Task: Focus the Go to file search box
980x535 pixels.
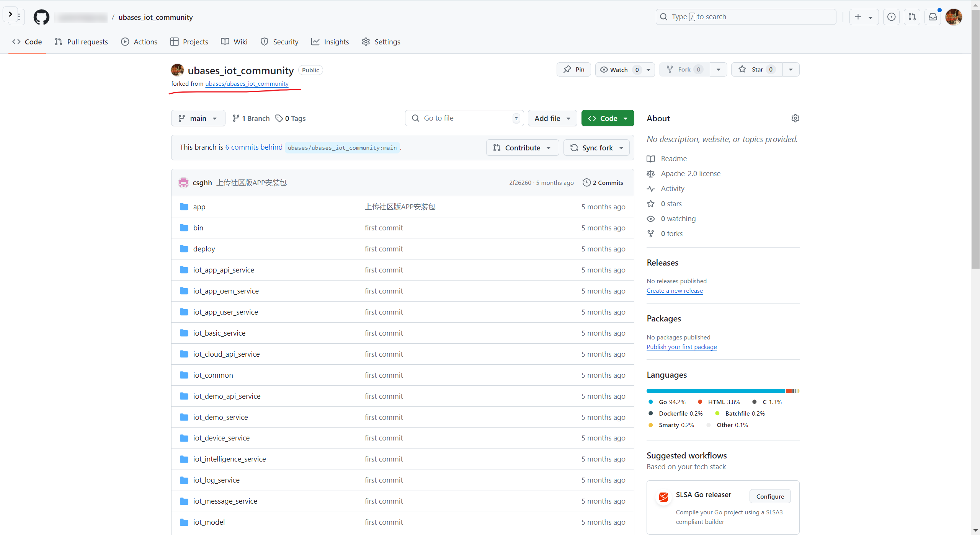Action: (464, 118)
